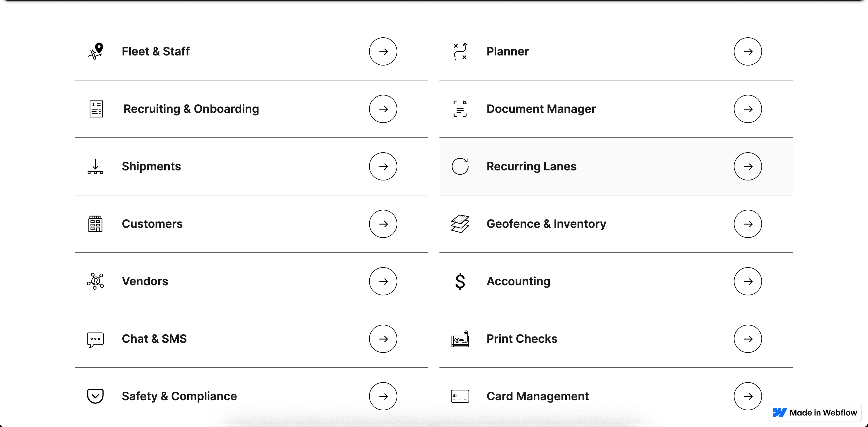Click the Card Management credit card icon

coord(460,396)
